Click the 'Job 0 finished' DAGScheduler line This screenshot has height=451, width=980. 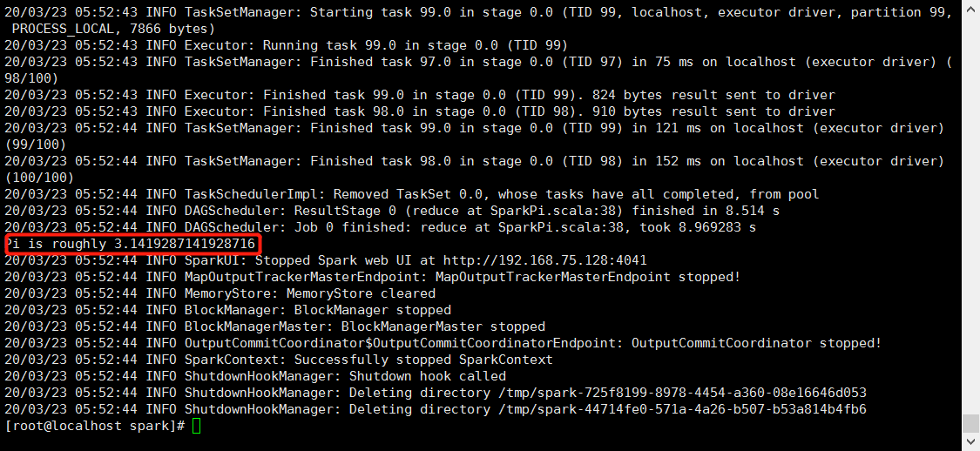(380, 227)
